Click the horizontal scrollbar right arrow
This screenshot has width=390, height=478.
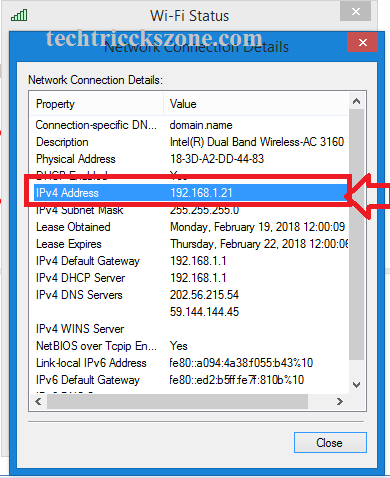[x=339, y=401]
